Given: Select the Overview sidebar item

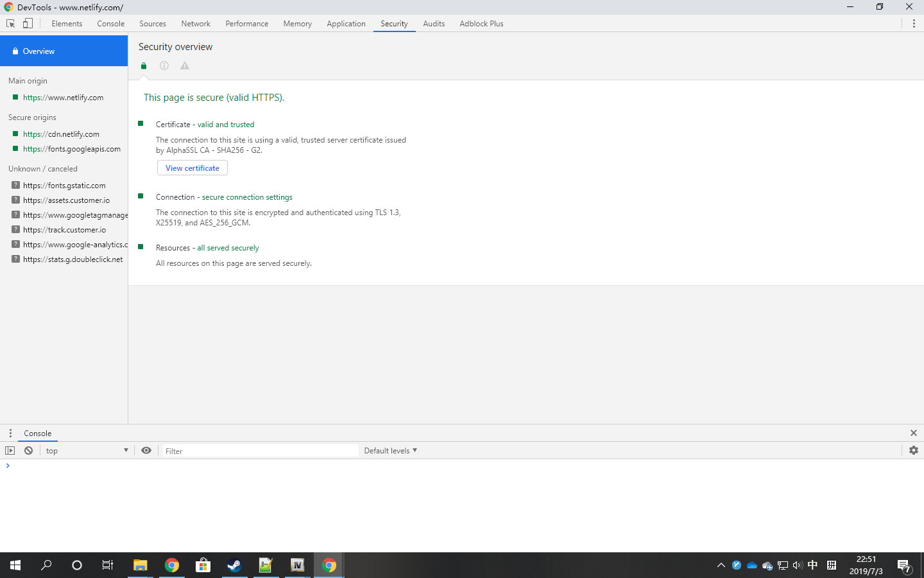Looking at the screenshot, I should [x=64, y=51].
